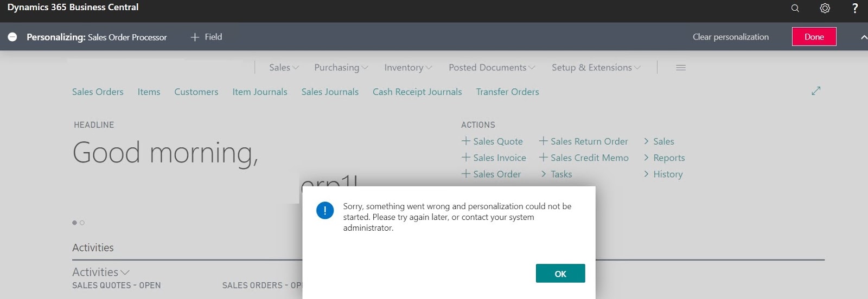Create a new Sales Order
This screenshot has height=299, width=868.
click(491, 174)
